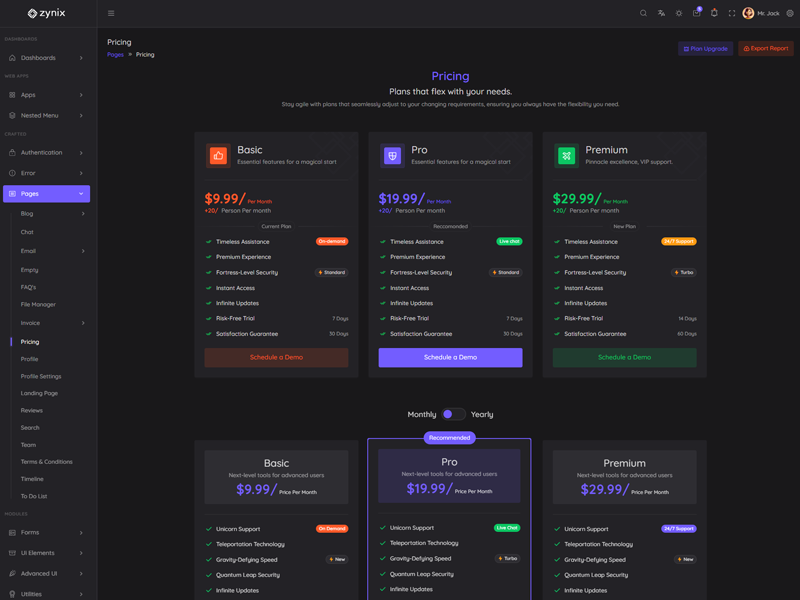The image size is (800, 600).
Task: Expand the Invoice submenu
Action: [x=52, y=323]
